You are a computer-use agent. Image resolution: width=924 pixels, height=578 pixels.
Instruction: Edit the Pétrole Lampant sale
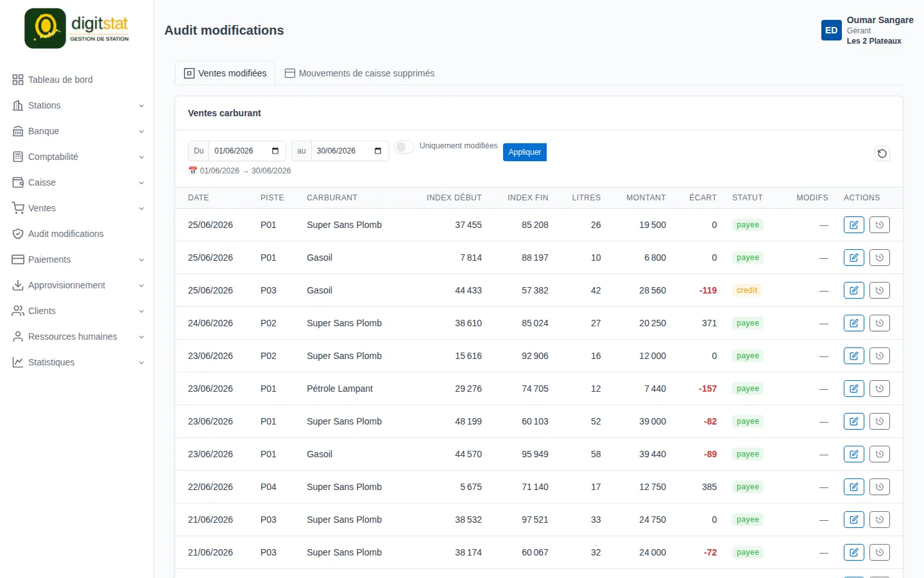tap(854, 389)
